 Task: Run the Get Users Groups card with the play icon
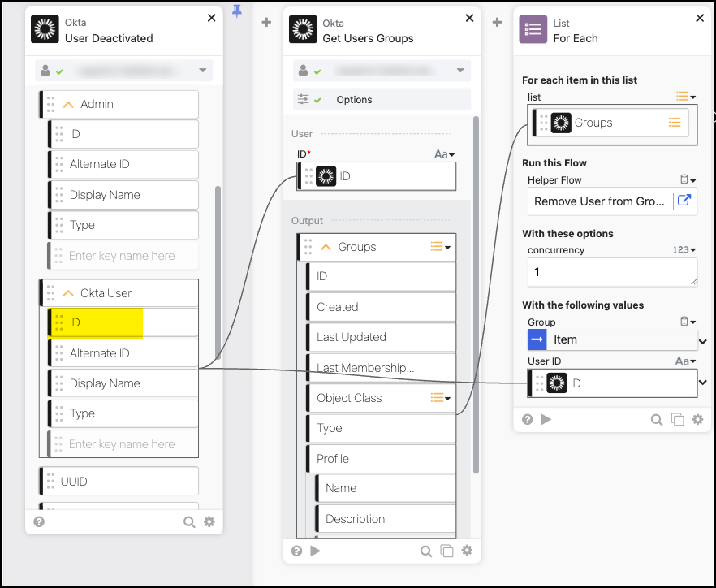[x=315, y=551]
